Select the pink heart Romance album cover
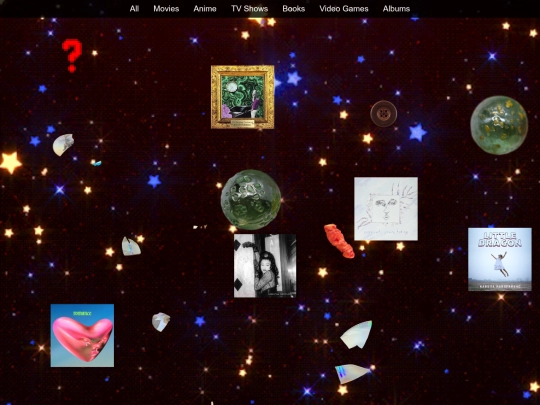540x405 pixels. [x=82, y=335]
